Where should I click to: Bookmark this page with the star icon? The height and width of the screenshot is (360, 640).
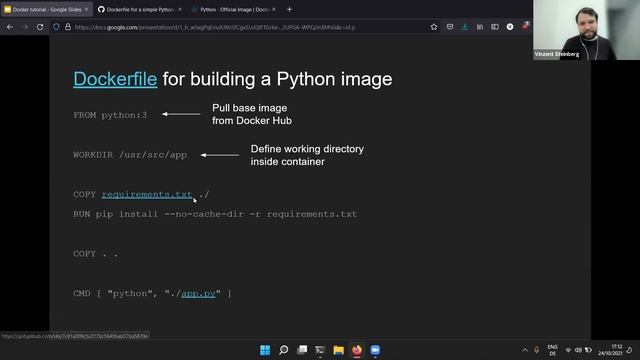coord(434,27)
